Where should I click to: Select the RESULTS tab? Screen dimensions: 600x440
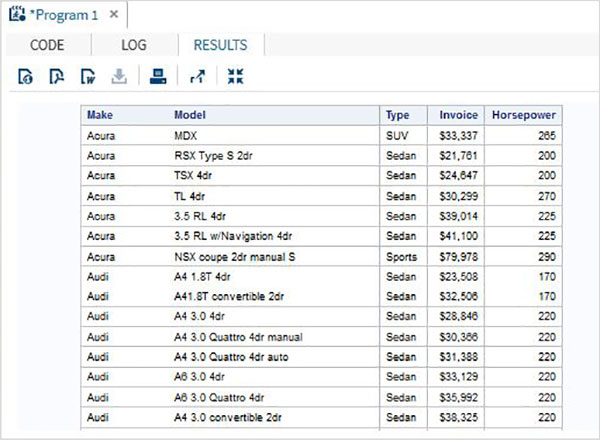click(221, 45)
